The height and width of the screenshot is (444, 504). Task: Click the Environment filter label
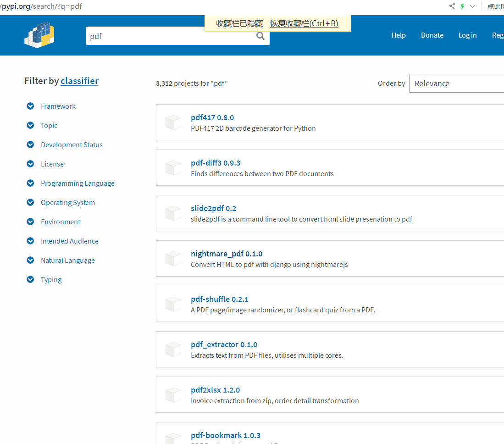tap(61, 222)
